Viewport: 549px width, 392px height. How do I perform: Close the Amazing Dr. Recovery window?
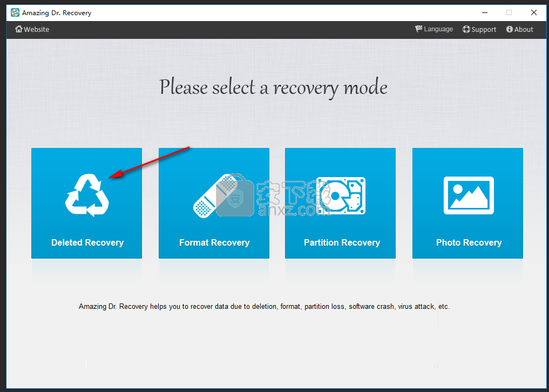(x=533, y=12)
